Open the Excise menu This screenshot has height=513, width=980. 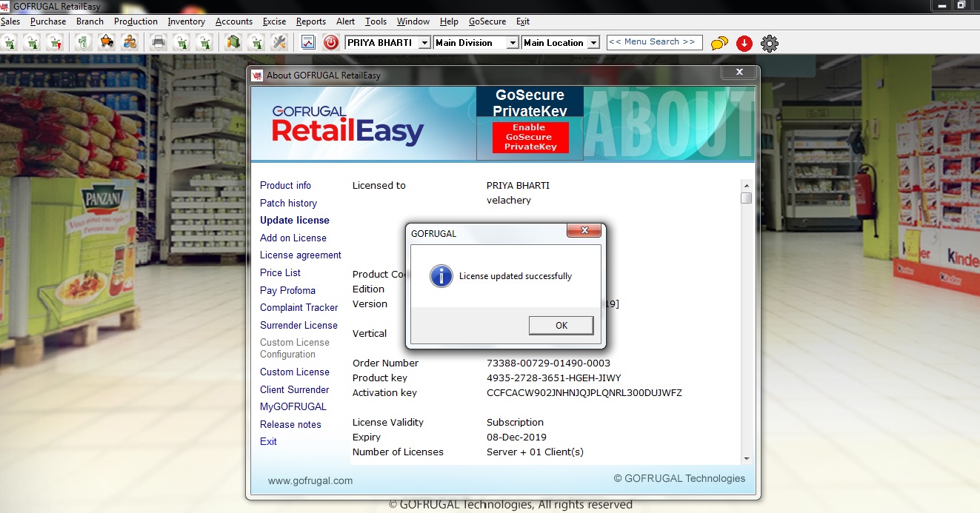275,21
